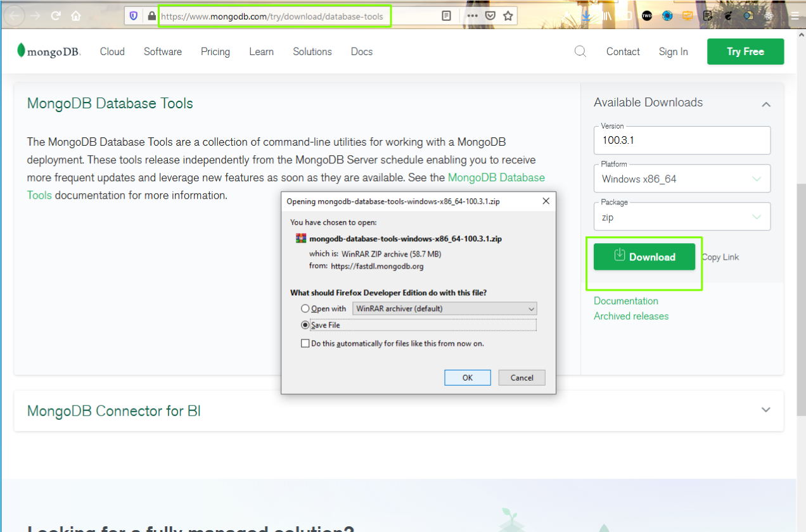This screenshot has height=532, width=806.
Task: Select the Save File radio option
Action: [306, 325]
